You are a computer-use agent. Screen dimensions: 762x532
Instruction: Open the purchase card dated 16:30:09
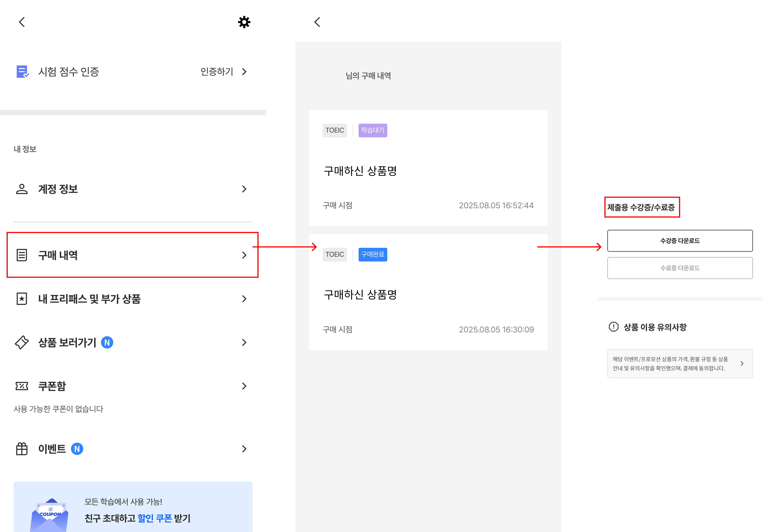click(428, 292)
